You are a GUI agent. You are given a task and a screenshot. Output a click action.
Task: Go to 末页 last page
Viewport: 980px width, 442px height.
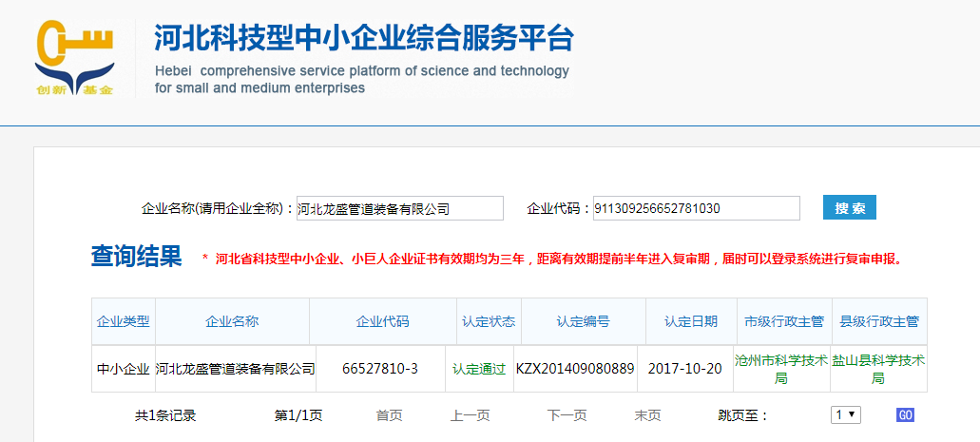click(647, 415)
